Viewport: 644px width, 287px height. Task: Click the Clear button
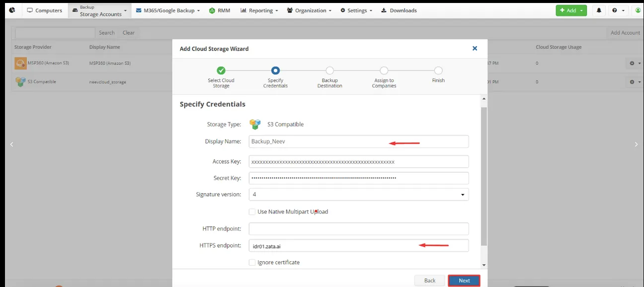coord(129,33)
